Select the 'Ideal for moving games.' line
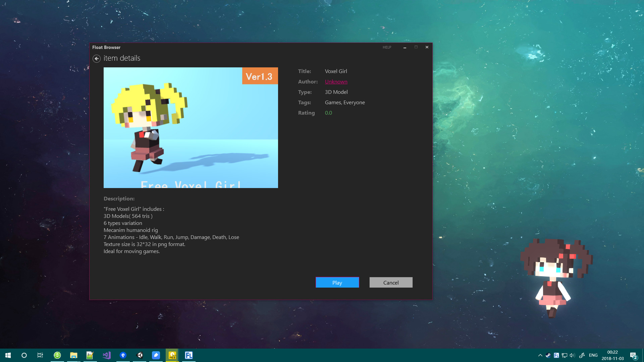644x362 pixels. (131, 251)
